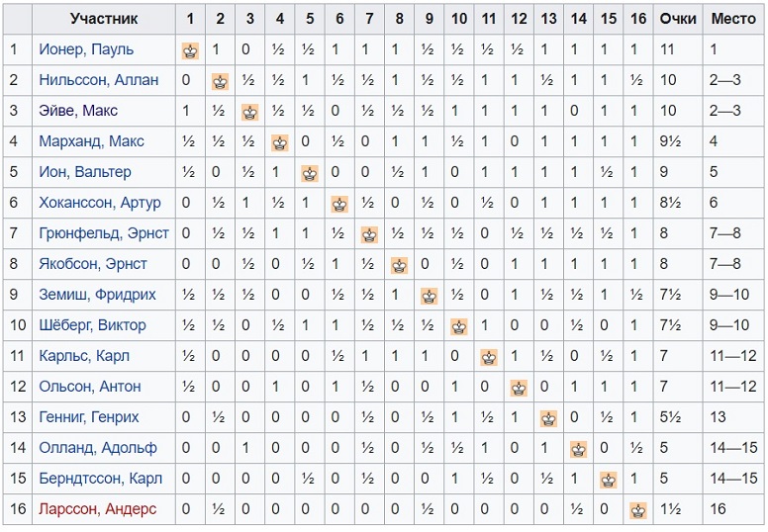768x532 pixels.
Task: Open the red link Ларссон, Андерс
Action: (97, 509)
